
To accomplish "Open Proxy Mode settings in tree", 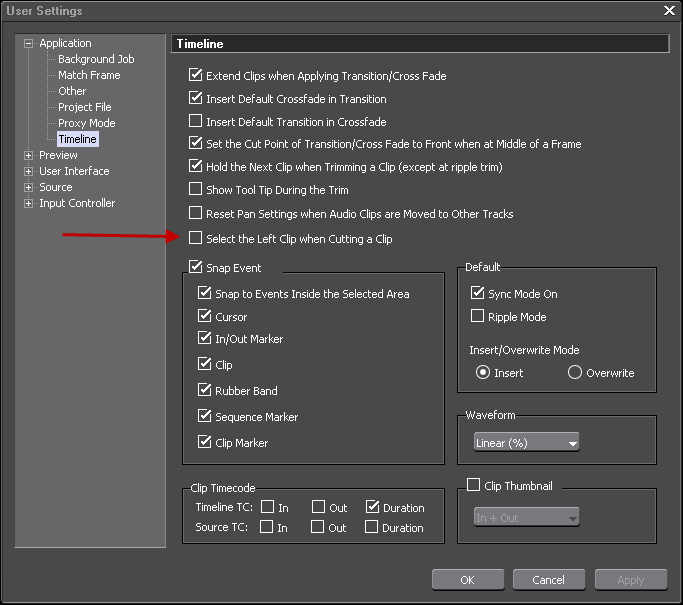I will [86, 123].
